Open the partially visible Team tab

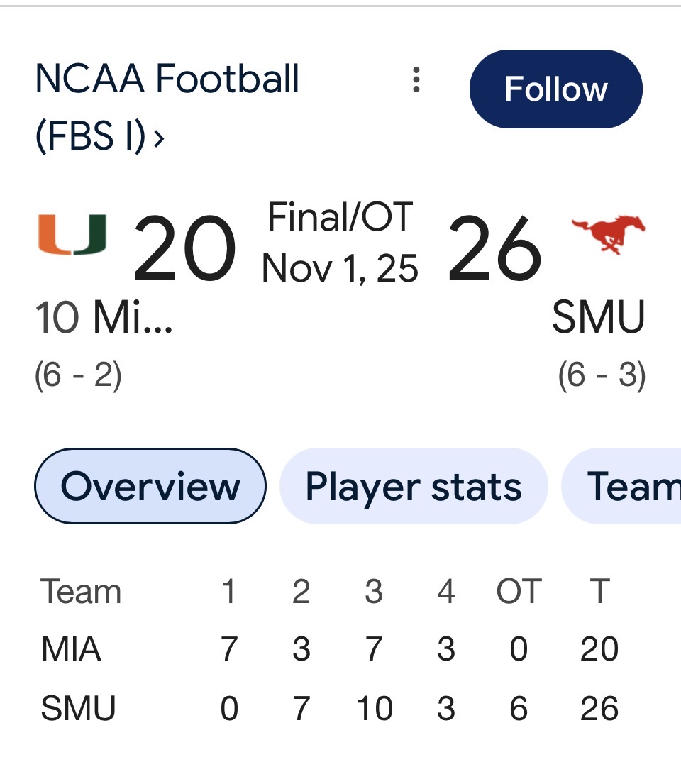[621, 486]
